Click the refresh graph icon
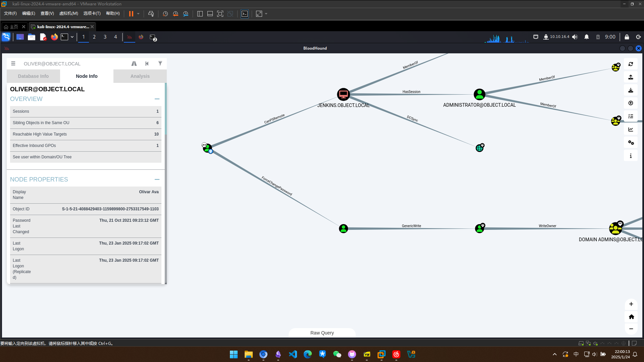Image resolution: width=644 pixels, height=362 pixels. tap(631, 64)
